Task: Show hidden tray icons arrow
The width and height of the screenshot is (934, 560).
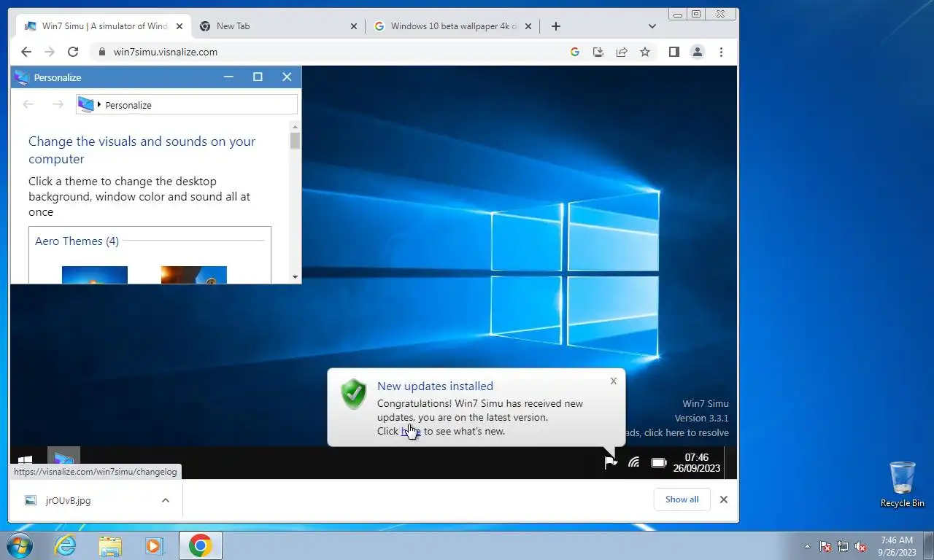Action: pos(807,546)
